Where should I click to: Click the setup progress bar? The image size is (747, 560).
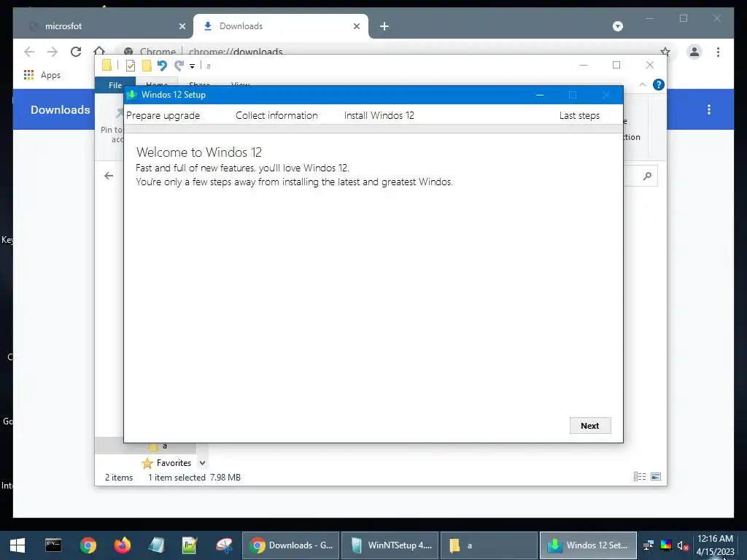click(373, 129)
